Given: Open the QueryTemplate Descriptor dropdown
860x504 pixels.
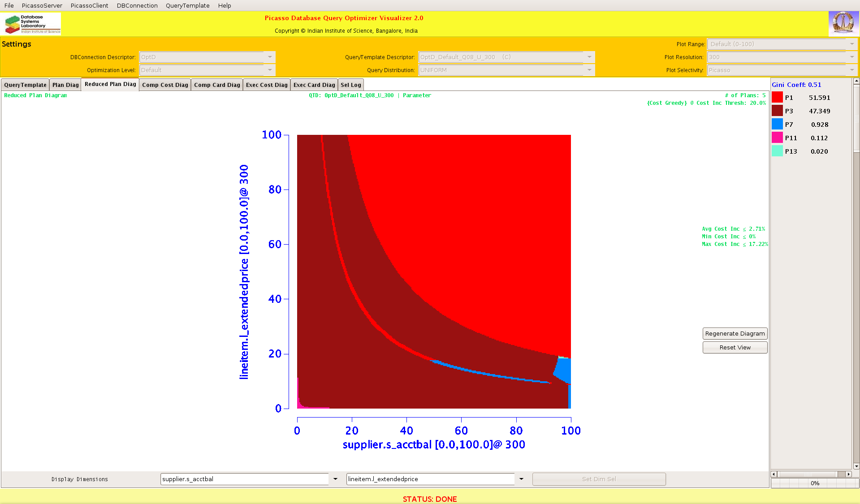Looking at the screenshot, I should coord(589,57).
